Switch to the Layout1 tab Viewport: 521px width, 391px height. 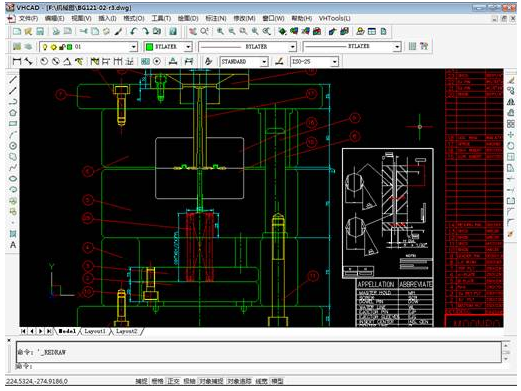(x=95, y=331)
